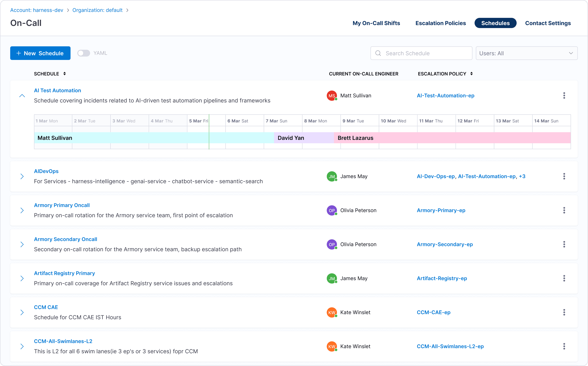Image resolution: width=588 pixels, height=366 pixels.
Task: Sort by Schedule column sort icon
Action: click(x=65, y=74)
